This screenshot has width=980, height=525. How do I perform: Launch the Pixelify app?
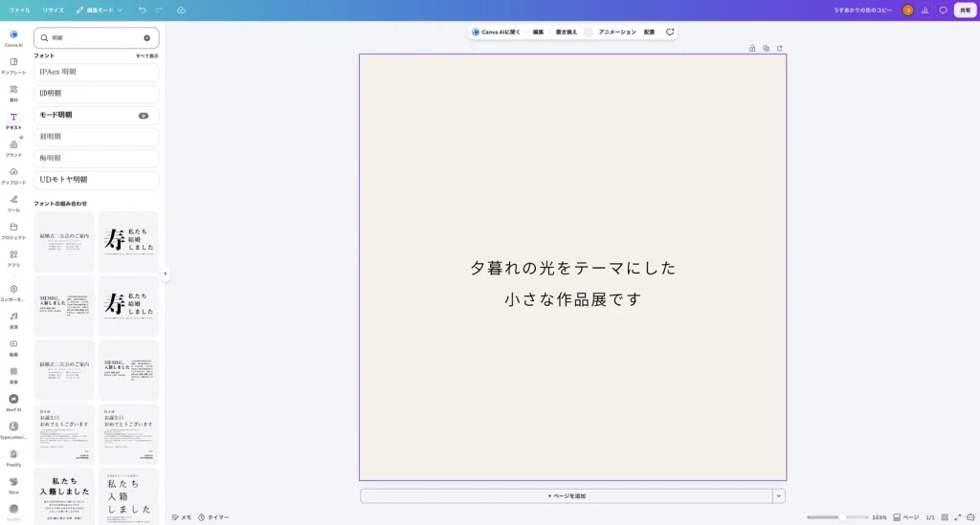tap(13, 457)
